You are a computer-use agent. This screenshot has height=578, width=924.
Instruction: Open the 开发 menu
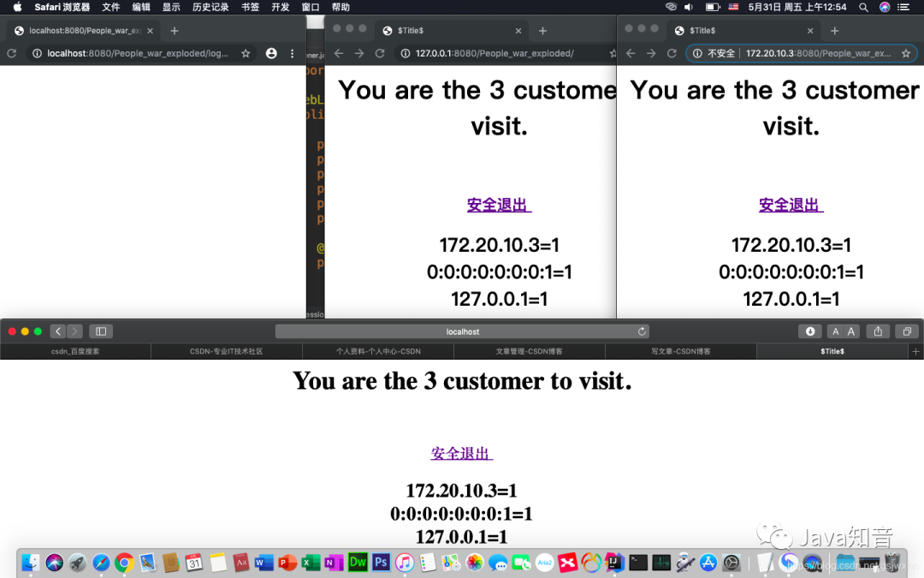click(x=281, y=7)
